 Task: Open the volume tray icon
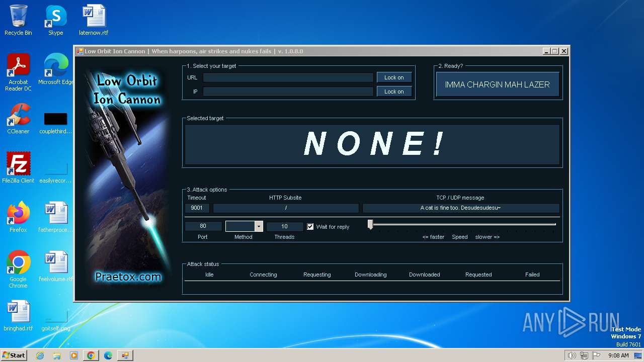pos(572,355)
